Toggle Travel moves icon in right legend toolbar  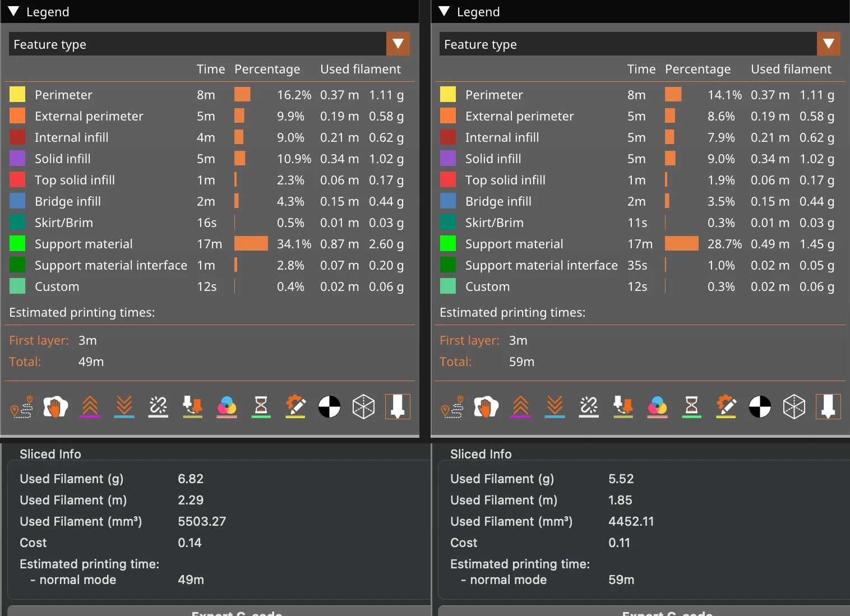pos(452,407)
